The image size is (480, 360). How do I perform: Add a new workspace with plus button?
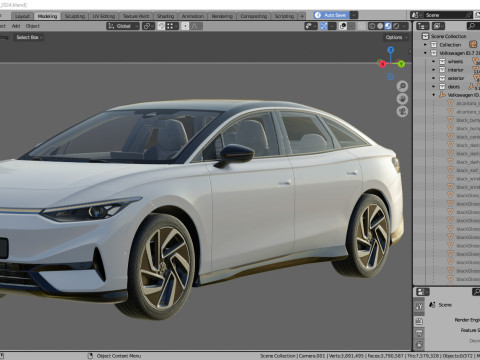(x=302, y=16)
